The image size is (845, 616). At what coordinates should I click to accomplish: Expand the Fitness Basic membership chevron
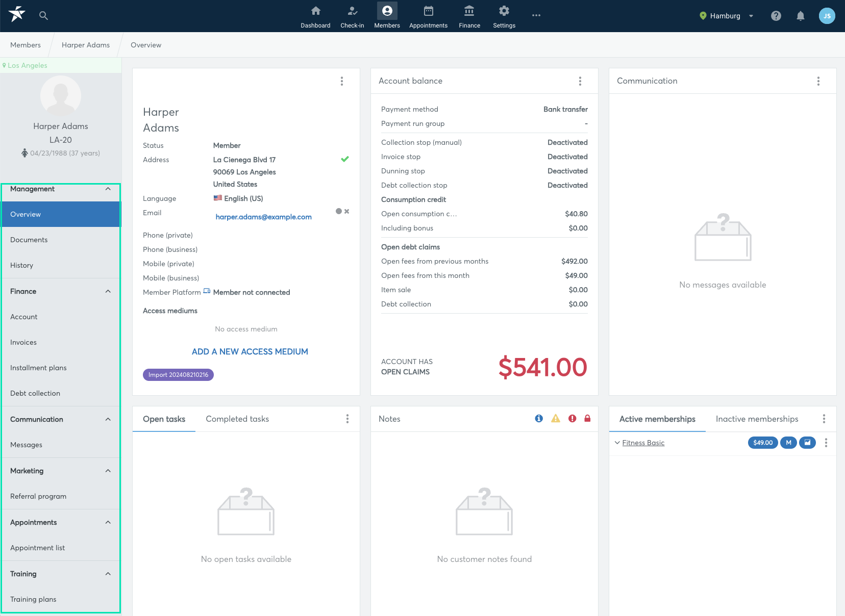(617, 443)
